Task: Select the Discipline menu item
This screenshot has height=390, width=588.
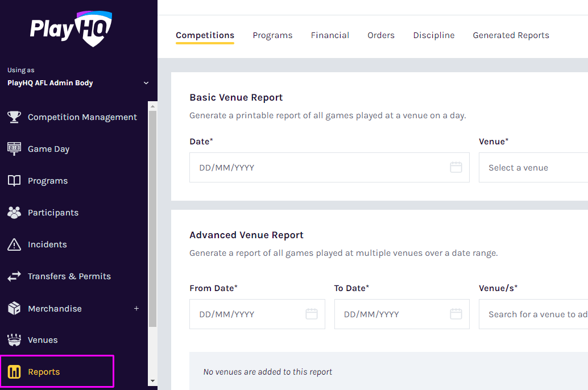Action: 433,35
